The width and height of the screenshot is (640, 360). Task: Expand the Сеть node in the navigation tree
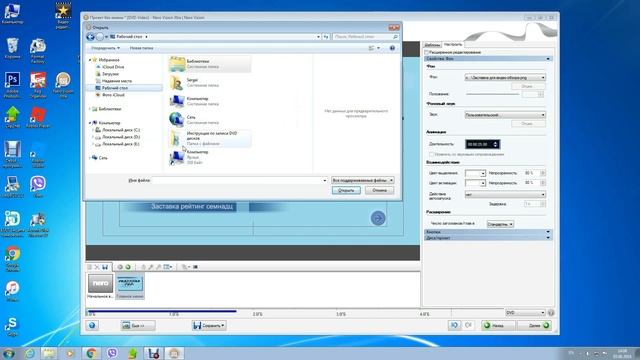(x=89, y=158)
